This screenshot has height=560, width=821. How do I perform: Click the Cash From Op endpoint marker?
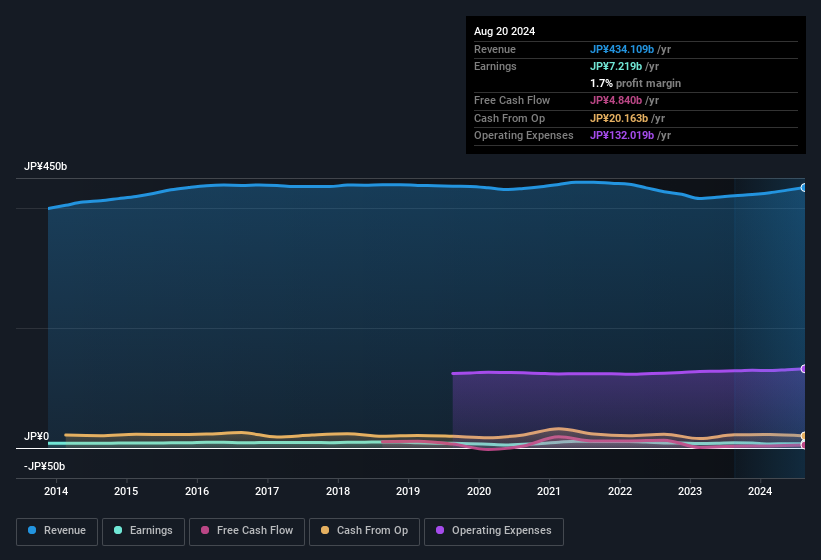(x=804, y=435)
